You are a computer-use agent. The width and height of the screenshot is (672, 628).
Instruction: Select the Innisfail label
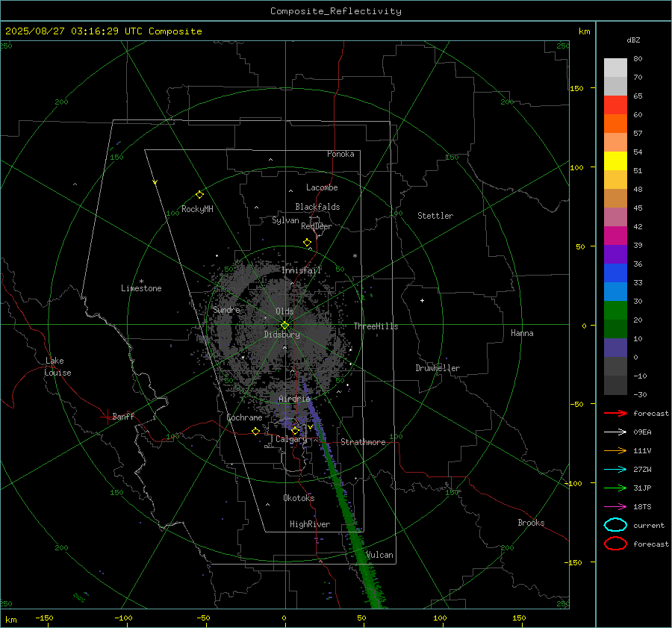click(x=301, y=270)
